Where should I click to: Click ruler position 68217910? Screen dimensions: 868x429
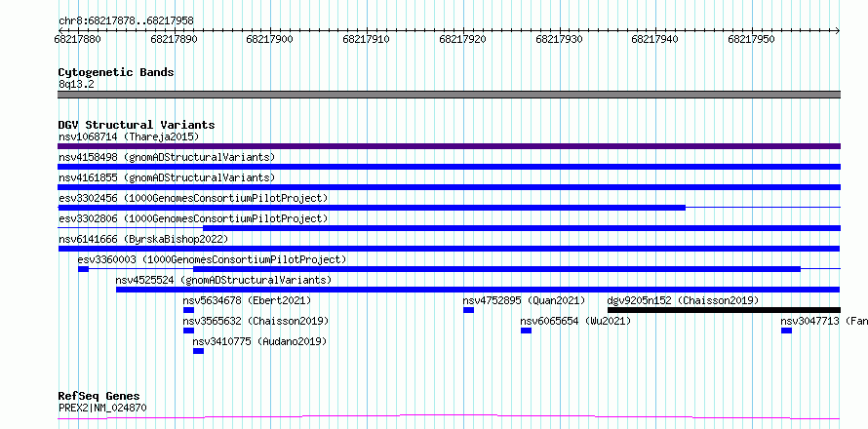click(366, 39)
